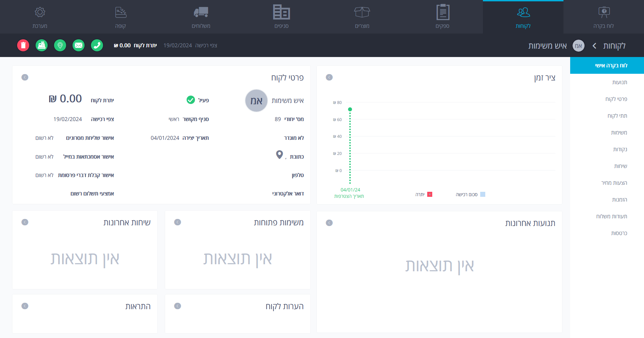The height and width of the screenshot is (338, 644).
Task: Click the green phone call icon
Action: (97, 45)
